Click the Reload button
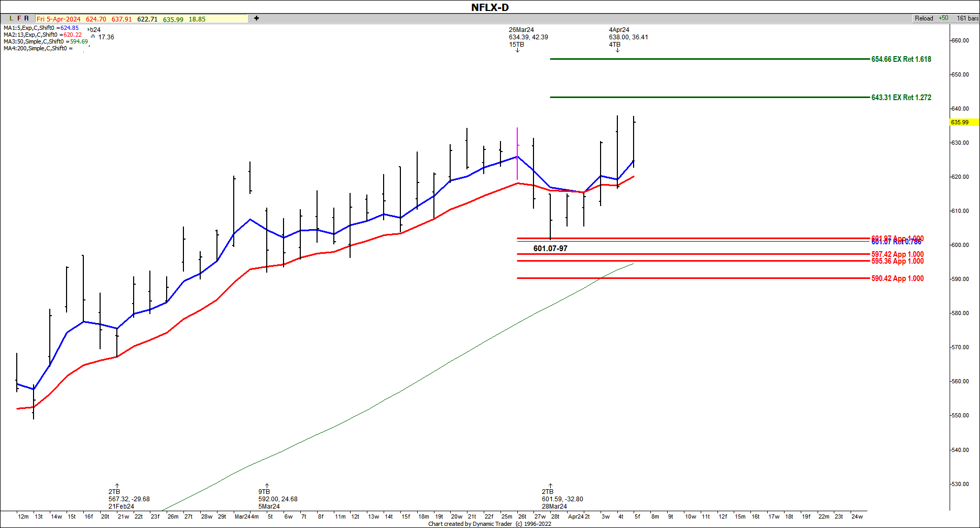 pyautogui.click(x=924, y=18)
